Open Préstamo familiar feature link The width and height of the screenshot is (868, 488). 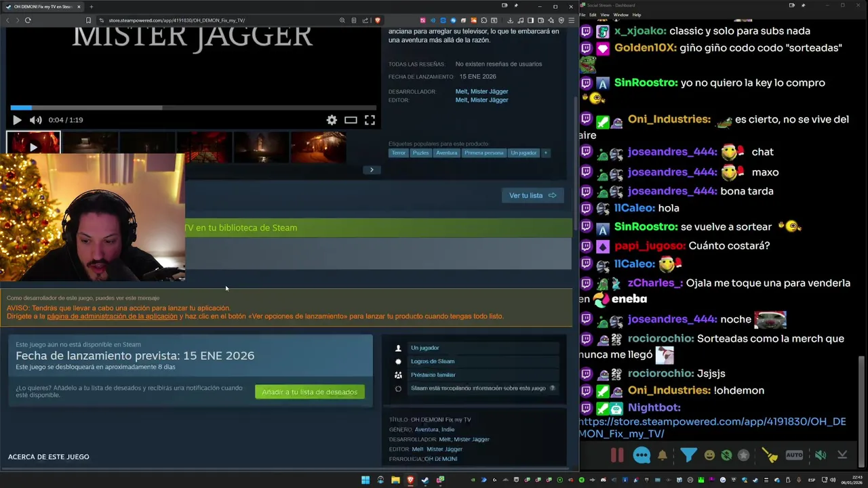point(433,375)
